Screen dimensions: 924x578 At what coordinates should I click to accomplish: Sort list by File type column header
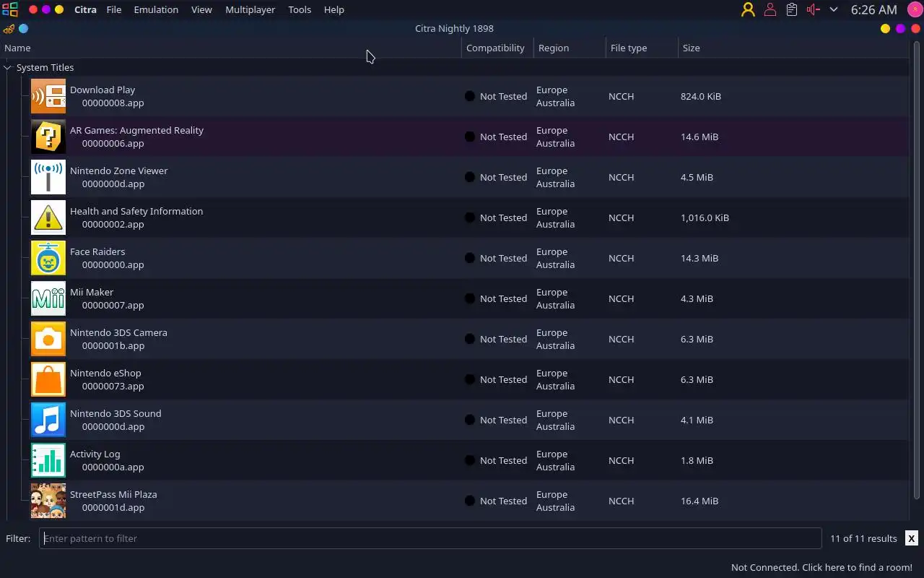click(x=642, y=48)
